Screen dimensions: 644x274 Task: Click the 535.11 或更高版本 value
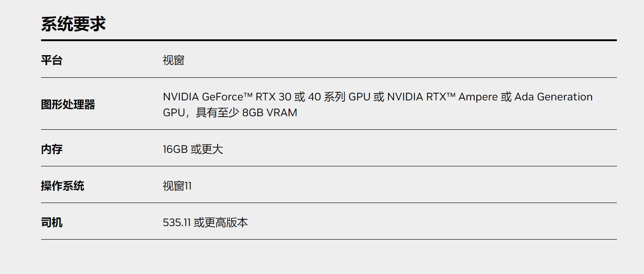(205, 222)
